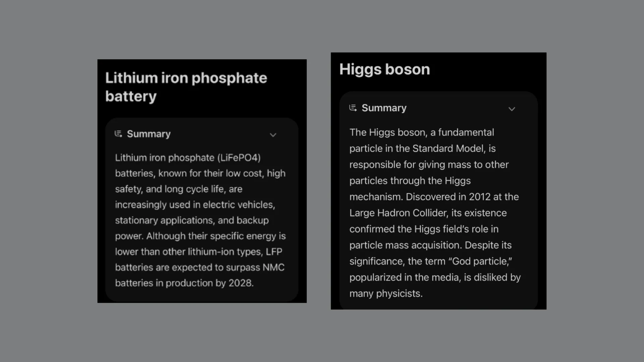Viewport: 644px width, 362px height.
Task: Click the "LFP" abbreviation in the battery summary
Action: click(x=274, y=251)
